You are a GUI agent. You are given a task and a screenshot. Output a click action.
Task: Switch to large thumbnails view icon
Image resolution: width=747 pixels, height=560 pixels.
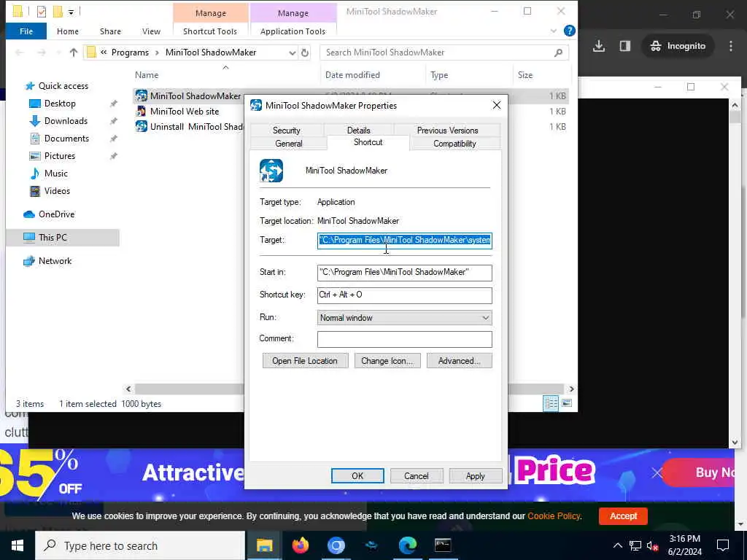coord(567,403)
